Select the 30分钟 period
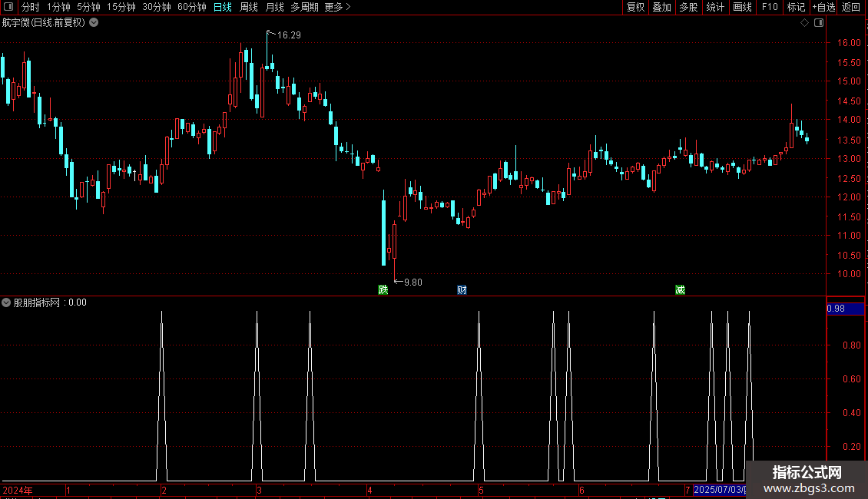 pos(157,7)
